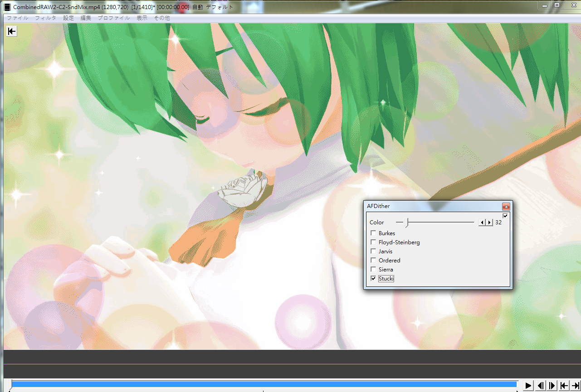Jump to the first frame in the playback bar
Image resolution: width=581 pixels, height=392 pixels.
pyautogui.click(x=564, y=386)
